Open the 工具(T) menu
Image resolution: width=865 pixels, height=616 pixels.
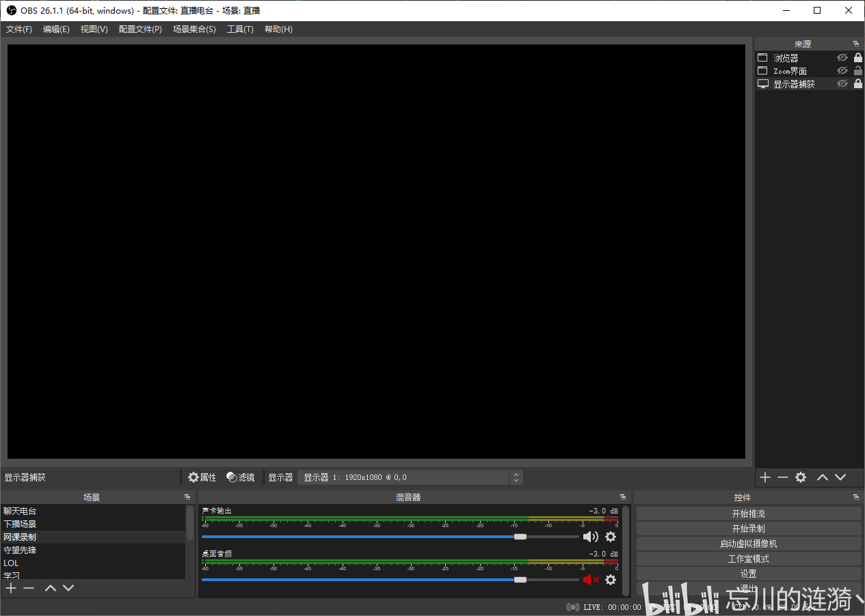pyautogui.click(x=240, y=29)
